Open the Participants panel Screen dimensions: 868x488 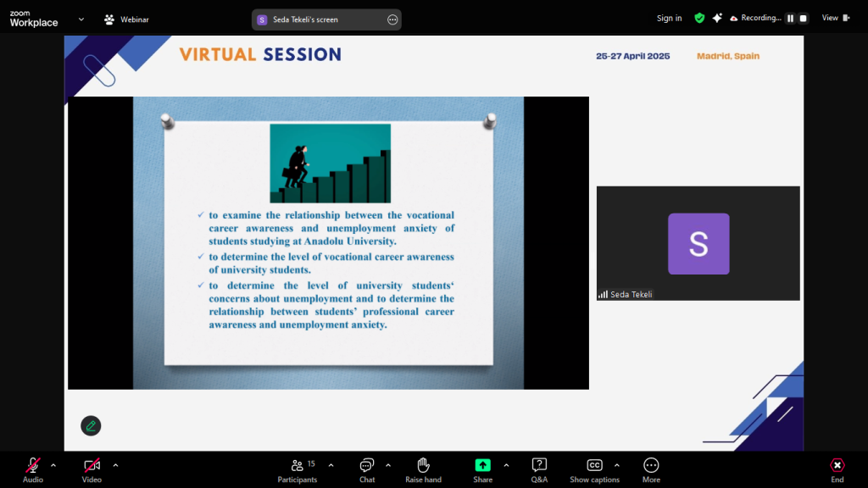pyautogui.click(x=298, y=465)
